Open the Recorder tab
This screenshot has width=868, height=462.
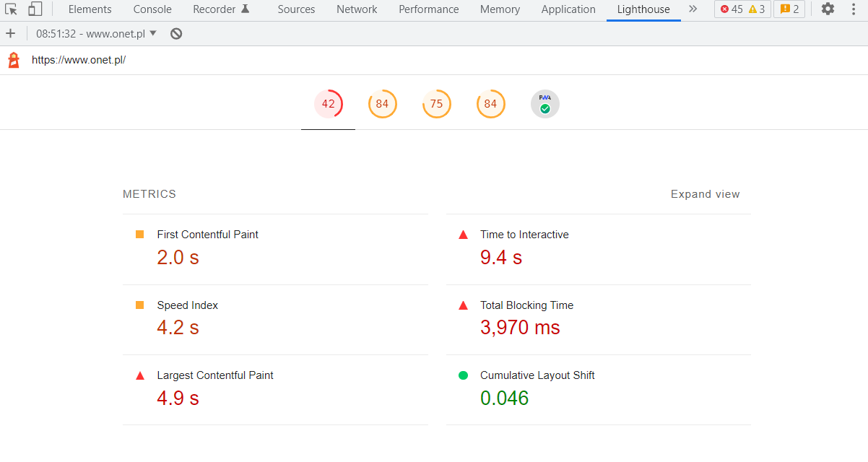pos(221,9)
